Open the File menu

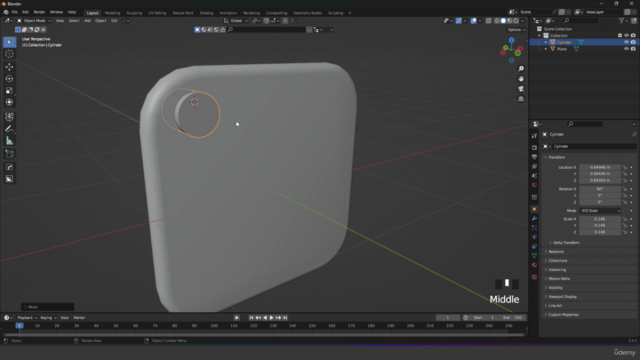(15, 12)
